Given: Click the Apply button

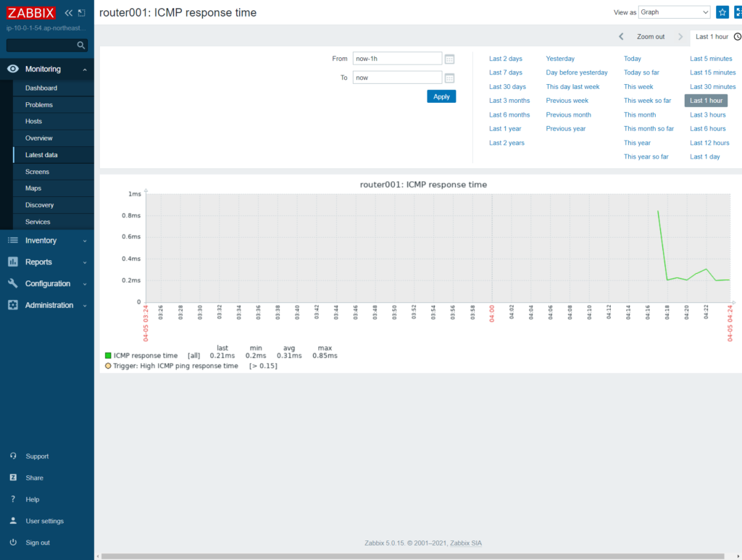Looking at the screenshot, I should (x=441, y=95).
